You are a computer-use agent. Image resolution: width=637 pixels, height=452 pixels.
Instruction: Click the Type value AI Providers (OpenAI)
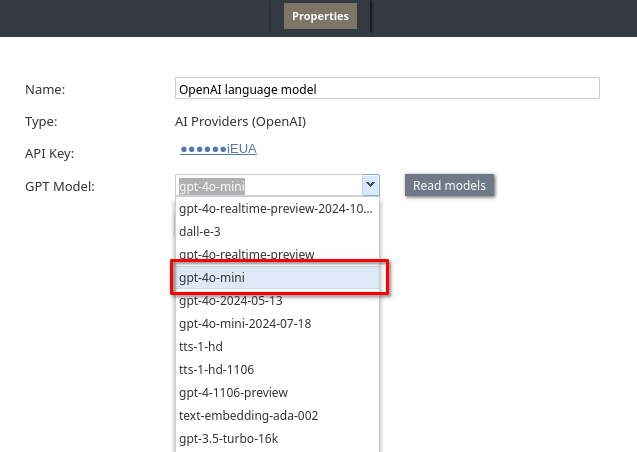[x=240, y=121]
